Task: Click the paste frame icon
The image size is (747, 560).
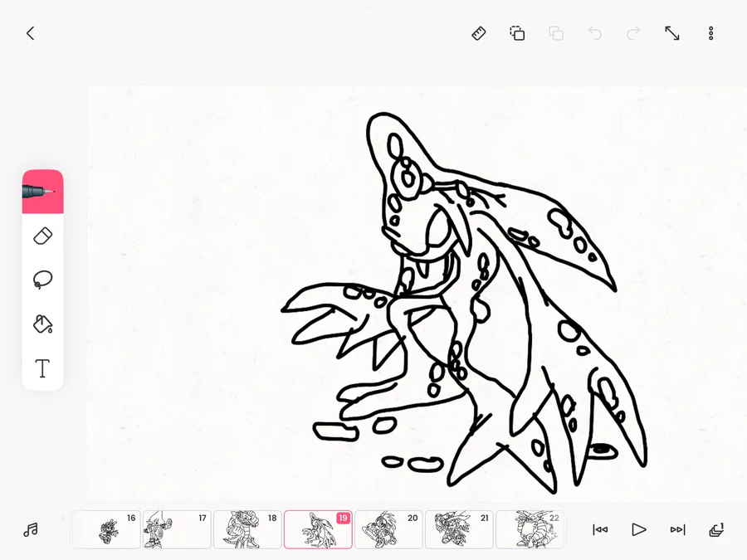Action: 556,33
